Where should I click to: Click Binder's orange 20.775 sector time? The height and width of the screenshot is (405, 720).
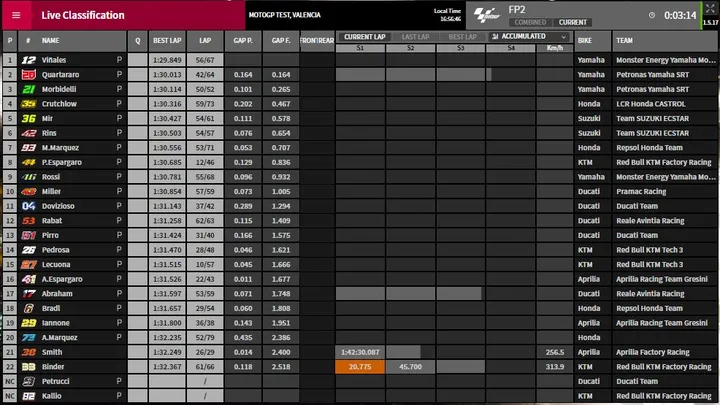pyautogui.click(x=360, y=367)
